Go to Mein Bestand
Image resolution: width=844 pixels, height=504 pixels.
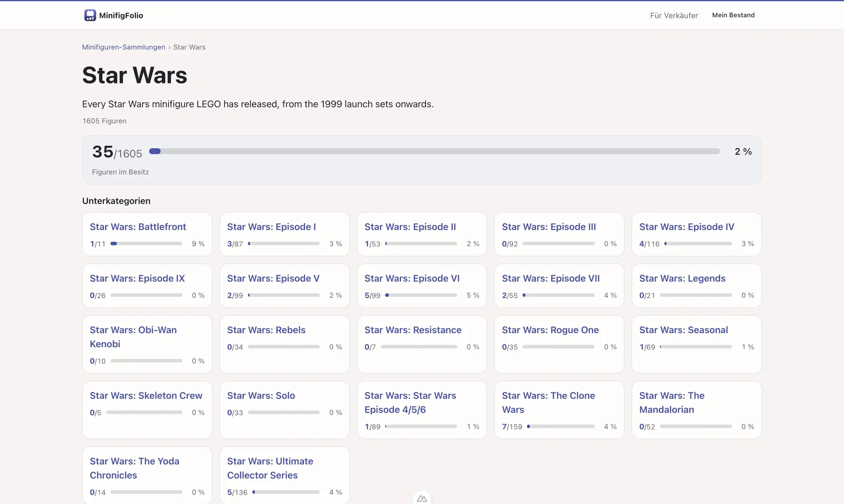pos(733,15)
